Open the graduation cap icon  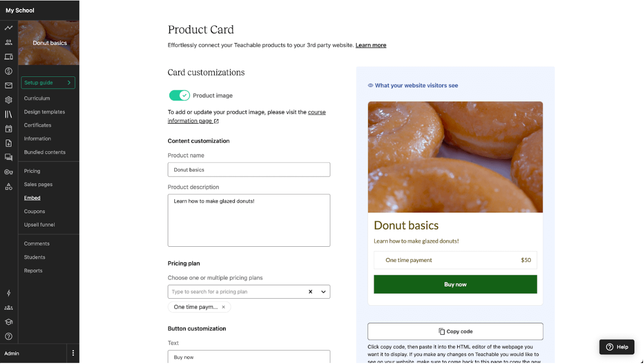click(8, 322)
